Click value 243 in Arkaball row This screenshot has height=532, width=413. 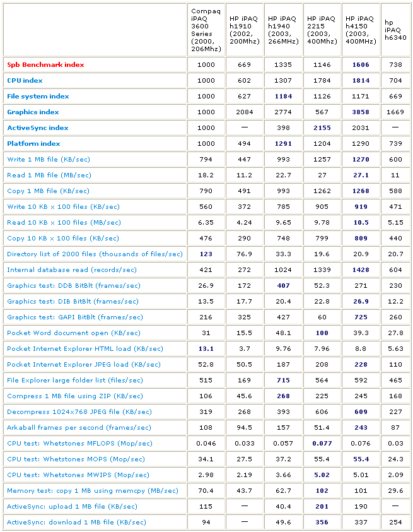(x=361, y=427)
